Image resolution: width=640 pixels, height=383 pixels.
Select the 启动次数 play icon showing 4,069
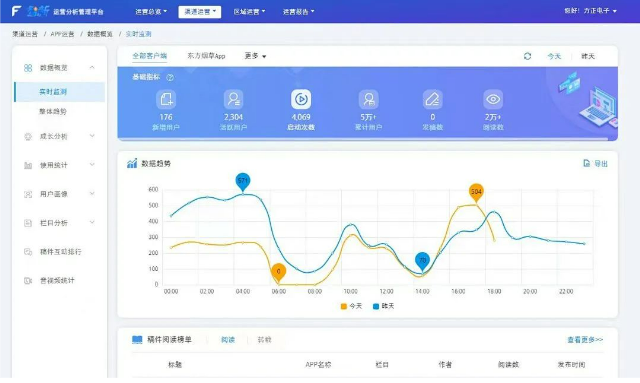(x=301, y=99)
